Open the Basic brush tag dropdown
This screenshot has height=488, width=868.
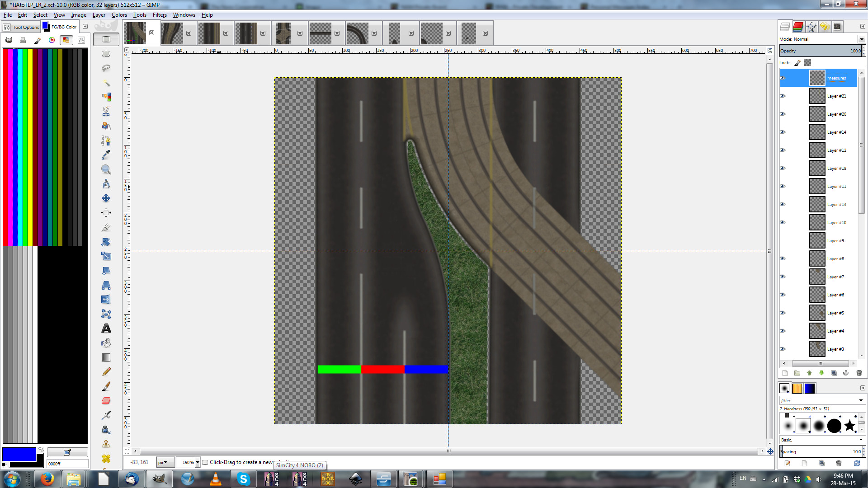pyautogui.click(x=861, y=440)
